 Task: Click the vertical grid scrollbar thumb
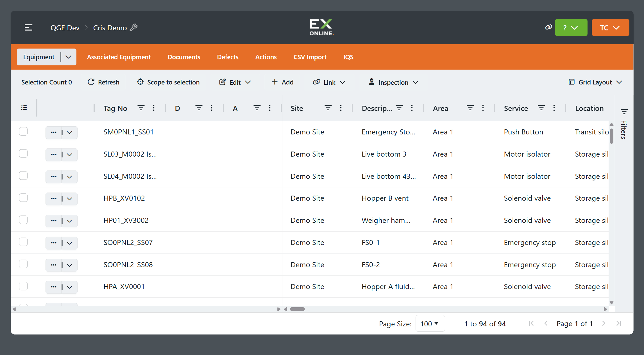click(611, 136)
